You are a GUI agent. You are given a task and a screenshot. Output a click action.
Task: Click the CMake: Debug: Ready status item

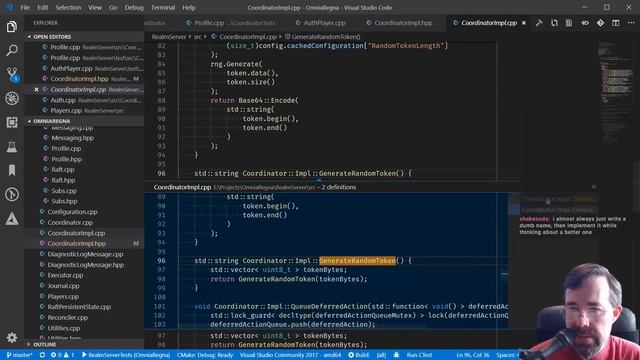click(205, 355)
